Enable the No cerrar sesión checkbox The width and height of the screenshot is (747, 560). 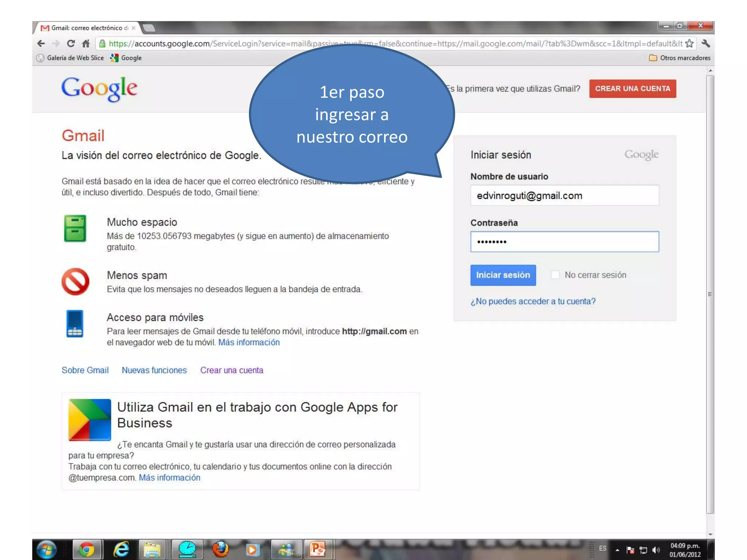[555, 275]
